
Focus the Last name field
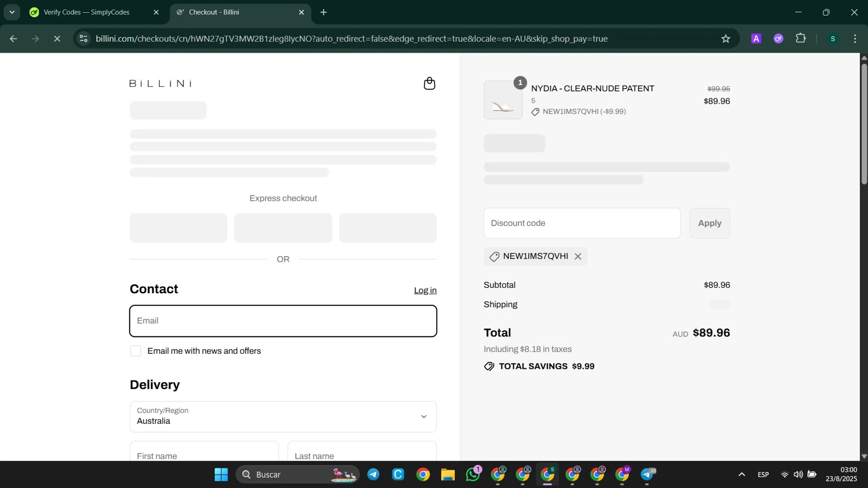[x=362, y=452]
